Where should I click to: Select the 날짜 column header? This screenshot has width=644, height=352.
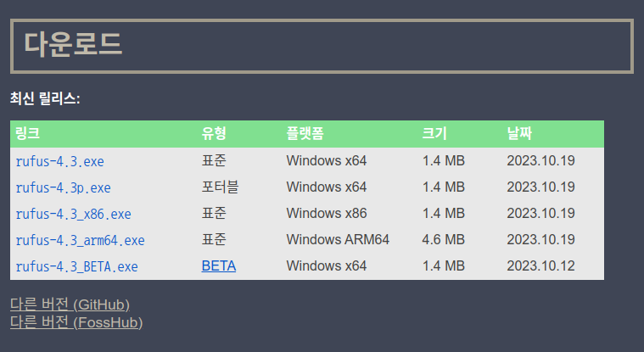[519, 134]
